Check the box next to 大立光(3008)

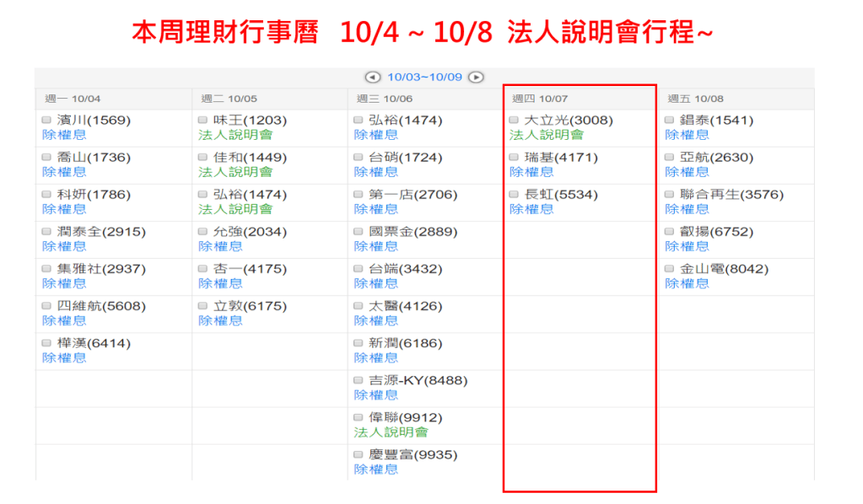515,121
